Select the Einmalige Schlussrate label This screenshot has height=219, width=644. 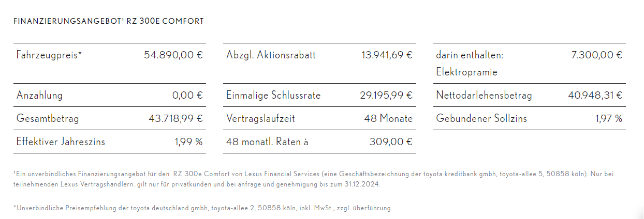pyautogui.click(x=273, y=96)
